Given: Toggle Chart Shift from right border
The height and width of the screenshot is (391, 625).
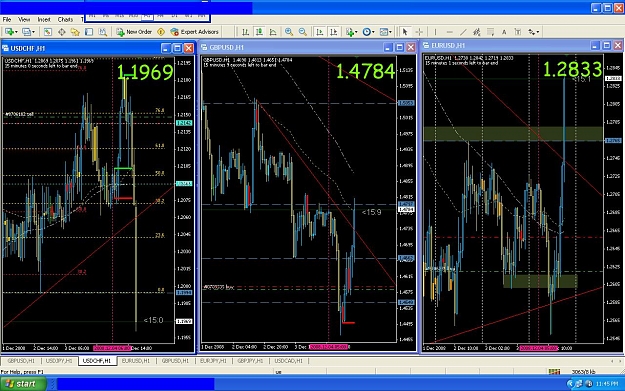Looking at the screenshot, I should pyautogui.click(x=333, y=32).
